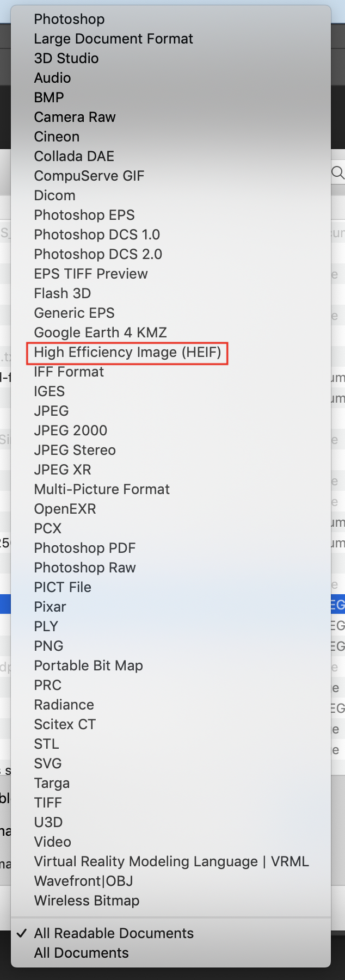Pick JPEG 2000 format
This screenshot has height=980, width=345.
click(70, 431)
